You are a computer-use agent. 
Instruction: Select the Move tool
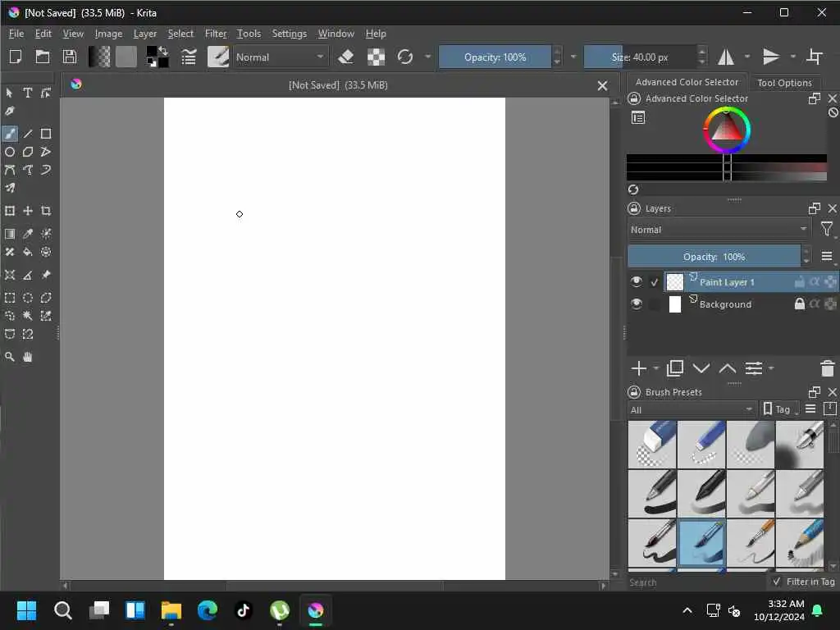coord(28,211)
